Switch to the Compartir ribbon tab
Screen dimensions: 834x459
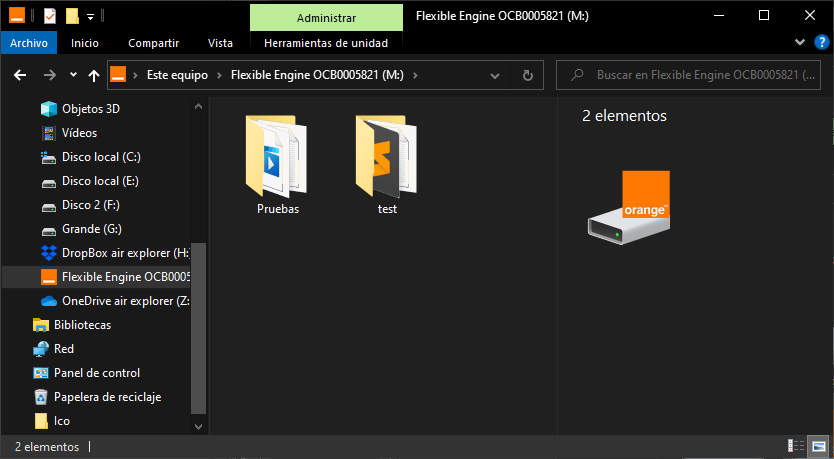point(153,43)
